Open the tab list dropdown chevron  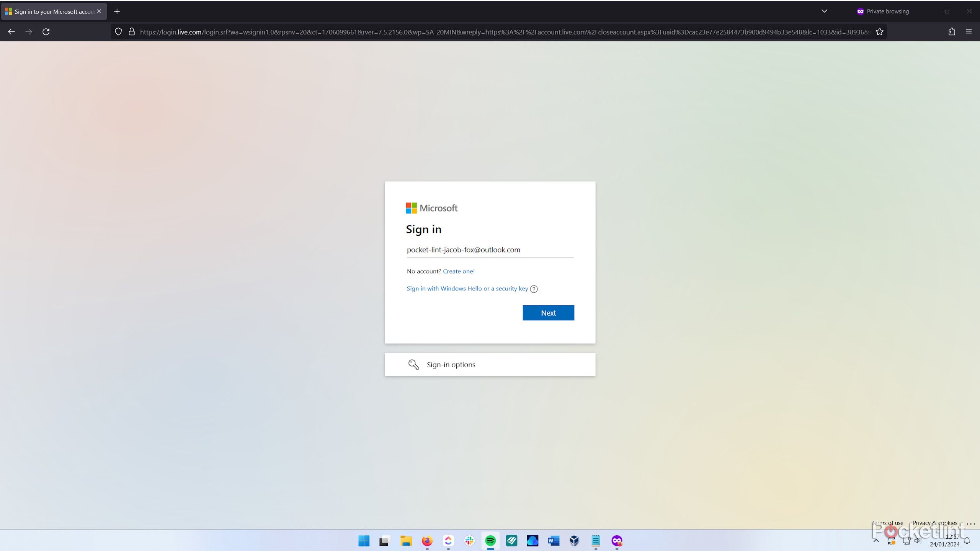pos(825,11)
